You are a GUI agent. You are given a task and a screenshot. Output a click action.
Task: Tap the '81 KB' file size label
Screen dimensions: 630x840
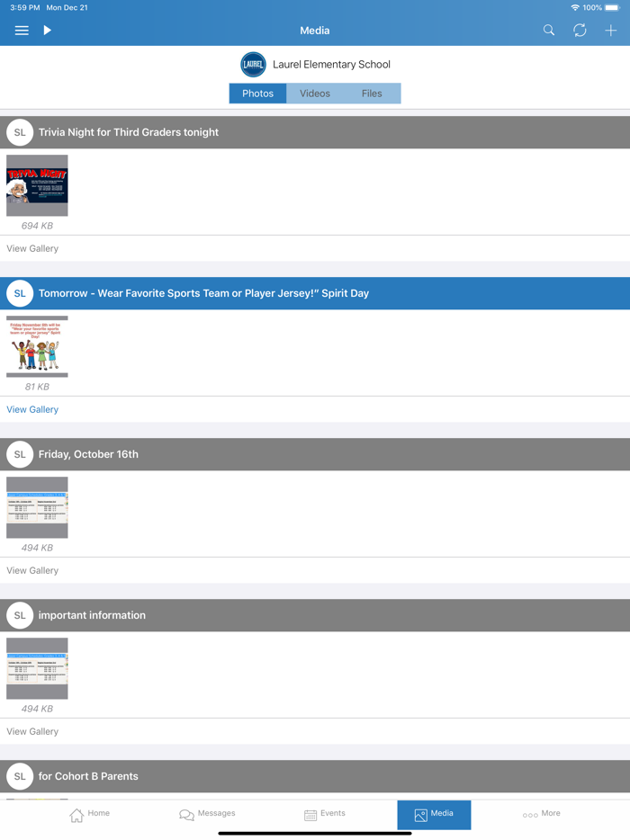[37, 387]
